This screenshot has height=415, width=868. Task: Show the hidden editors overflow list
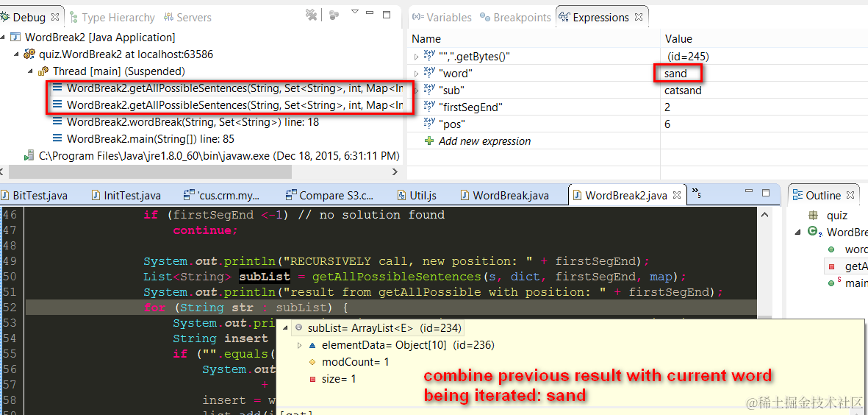697,193
